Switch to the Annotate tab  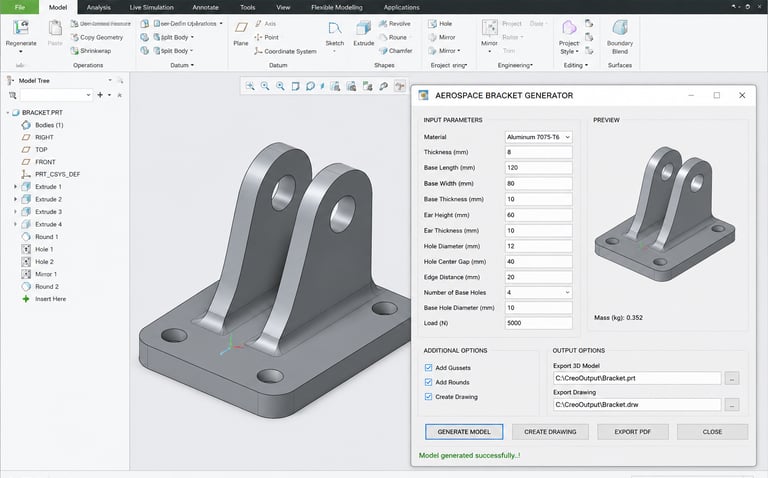coord(205,7)
